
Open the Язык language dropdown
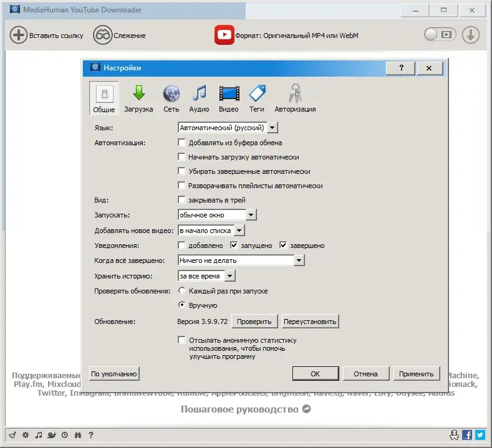(x=228, y=128)
